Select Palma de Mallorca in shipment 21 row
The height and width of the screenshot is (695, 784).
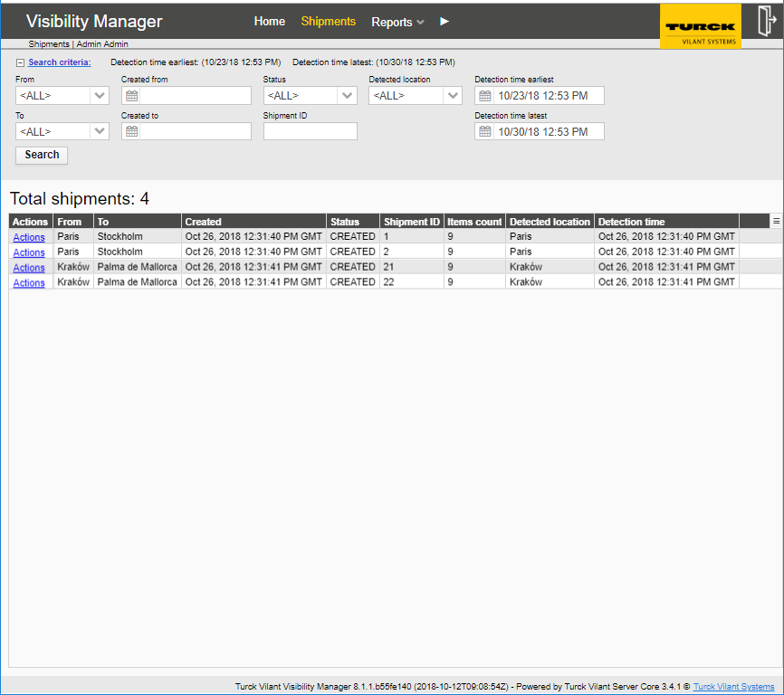[137, 267]
